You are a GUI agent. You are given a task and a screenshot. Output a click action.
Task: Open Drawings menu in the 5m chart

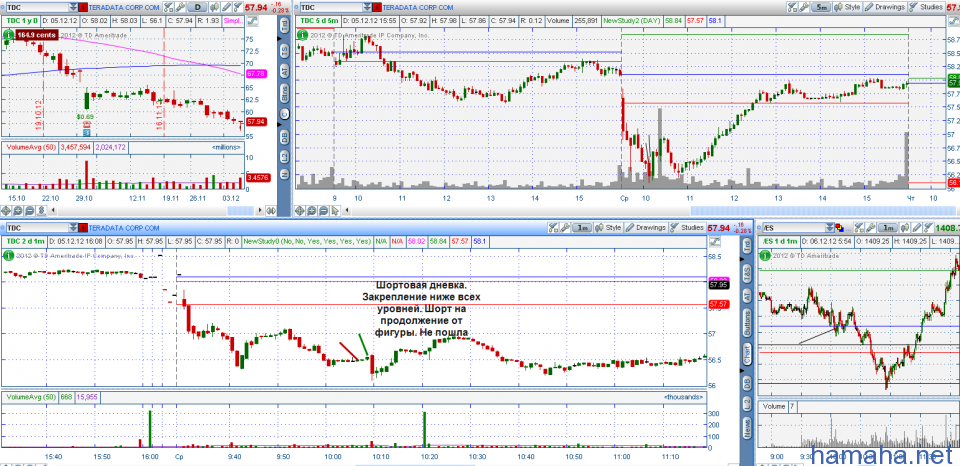(885, 7)
